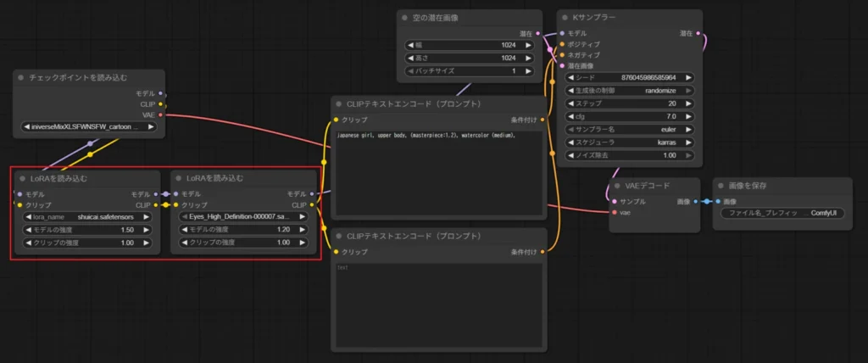Select the next sampler with the euler right arrow
The width and height of the screenshot is (868, 363).
(688, 130)
